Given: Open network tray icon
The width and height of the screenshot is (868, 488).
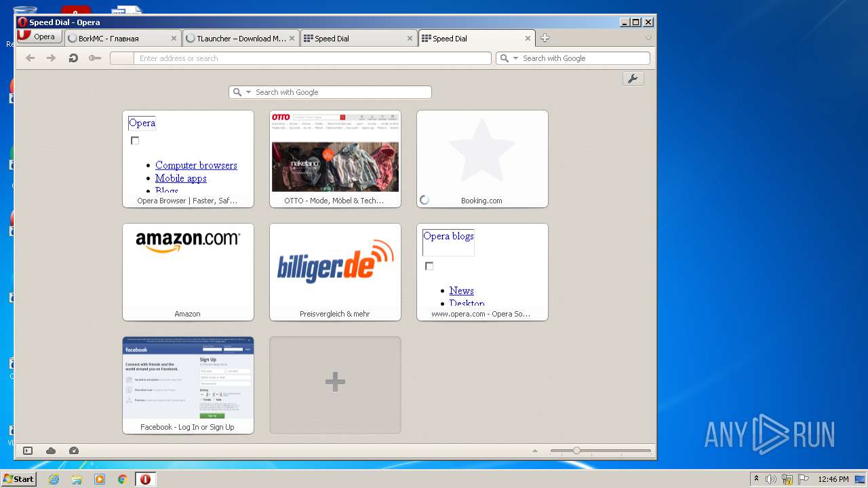Looking at the screenshot, I should point(787,479).
